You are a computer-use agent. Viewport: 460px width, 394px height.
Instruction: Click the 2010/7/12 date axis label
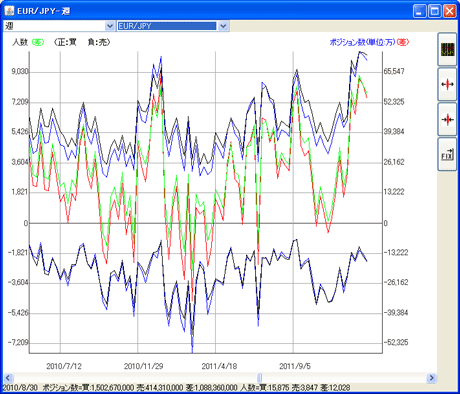(64, 366)
